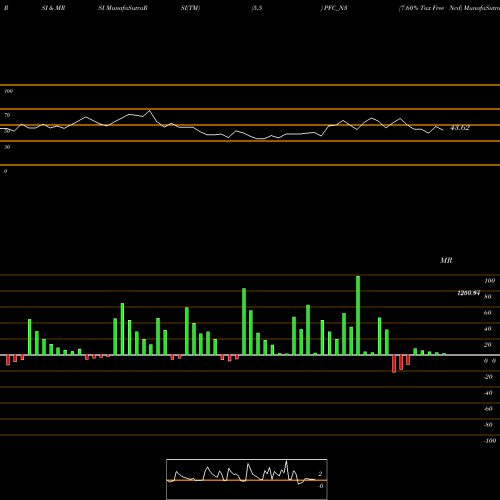This screenshot has width=500, height=500.
Task: Click the RSI axis label 0
Action: click(5, 171)
